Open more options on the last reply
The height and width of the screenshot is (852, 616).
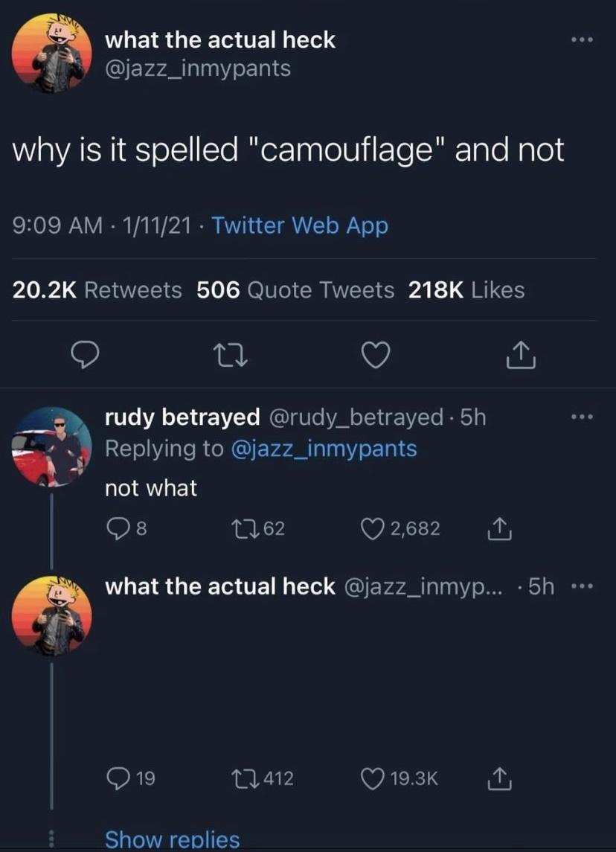pos(583,587)
